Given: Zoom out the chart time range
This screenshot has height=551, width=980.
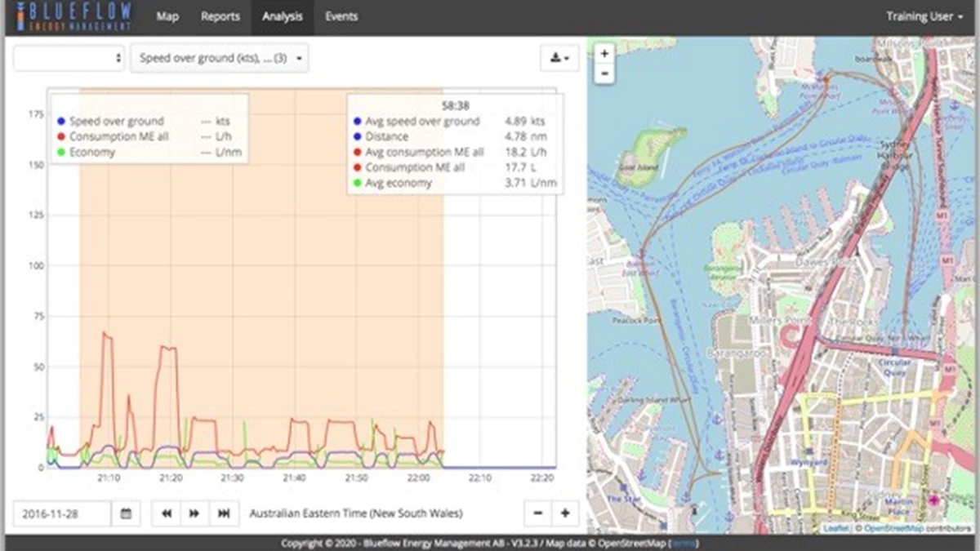Looking at the screenshot, I should pos(537,513).
